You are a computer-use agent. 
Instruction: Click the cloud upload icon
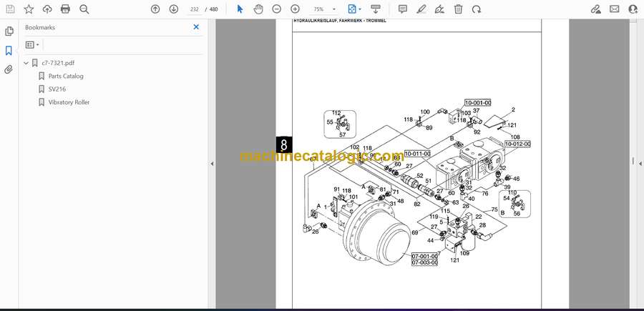coord(47,9)
